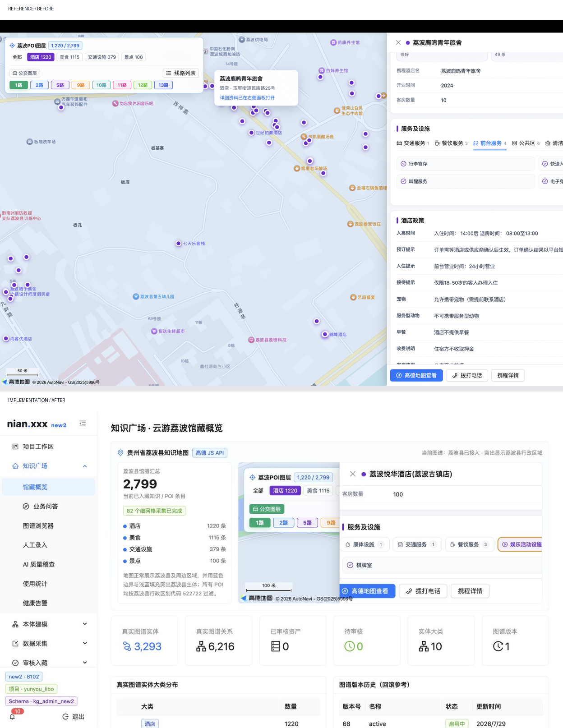
Task: Collapse sidebar using icon beside new2
Action: coord(83,424)
